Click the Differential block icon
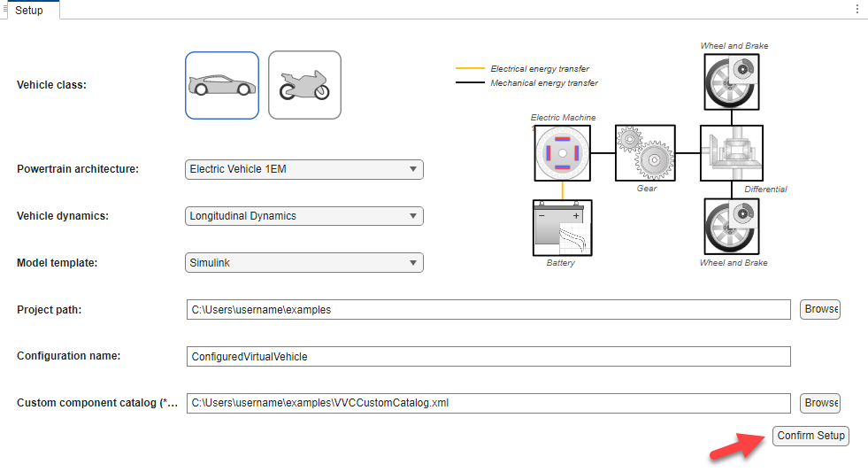The width and height of the screenshot is (868, 472). pos(731,153)
